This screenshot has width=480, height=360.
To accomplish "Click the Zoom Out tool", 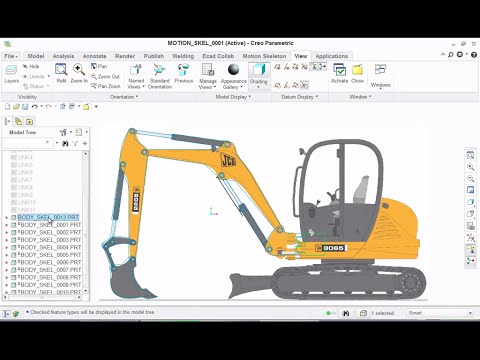I will pos(105,76).
